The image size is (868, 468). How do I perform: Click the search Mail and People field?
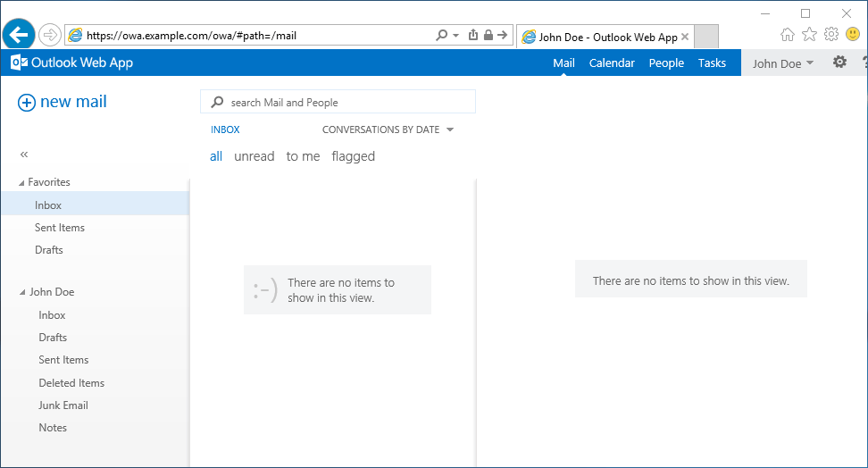pyautogui.click(x=338, y=102)
